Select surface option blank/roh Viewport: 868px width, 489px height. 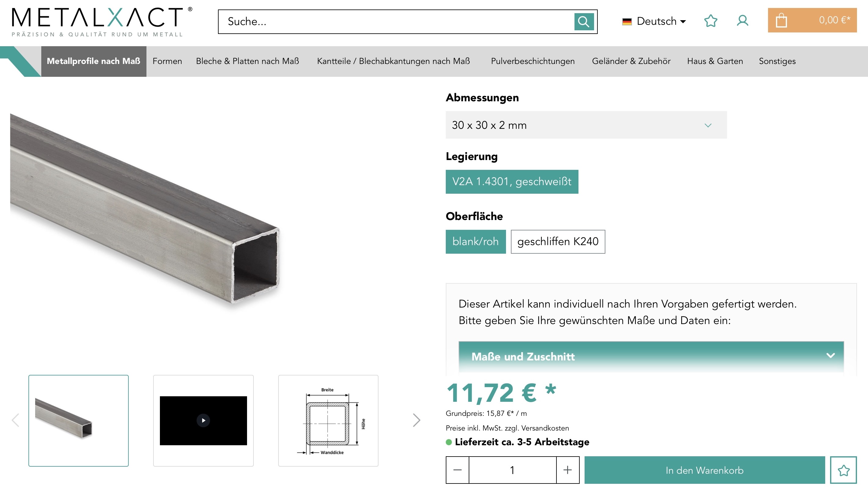coord(475,242)
